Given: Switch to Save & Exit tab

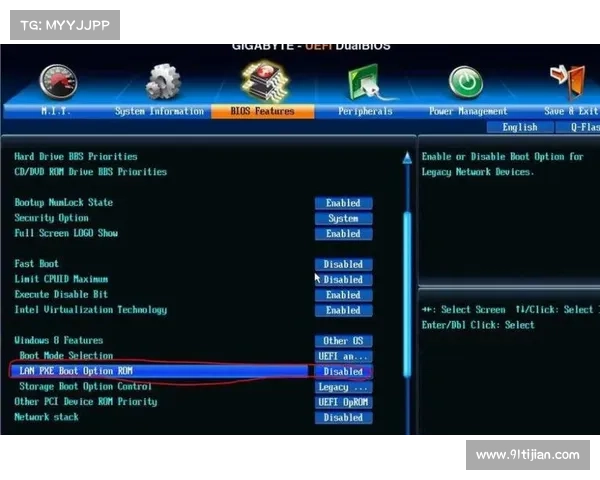Looking at the screenshot, I should click(571, 111).
